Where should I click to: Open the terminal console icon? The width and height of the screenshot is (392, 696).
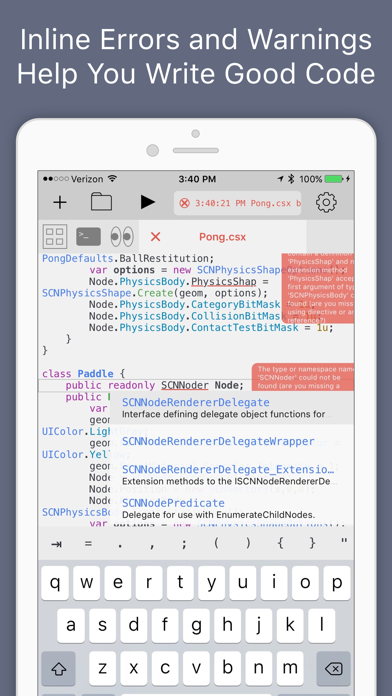click(x=88, y=237)
